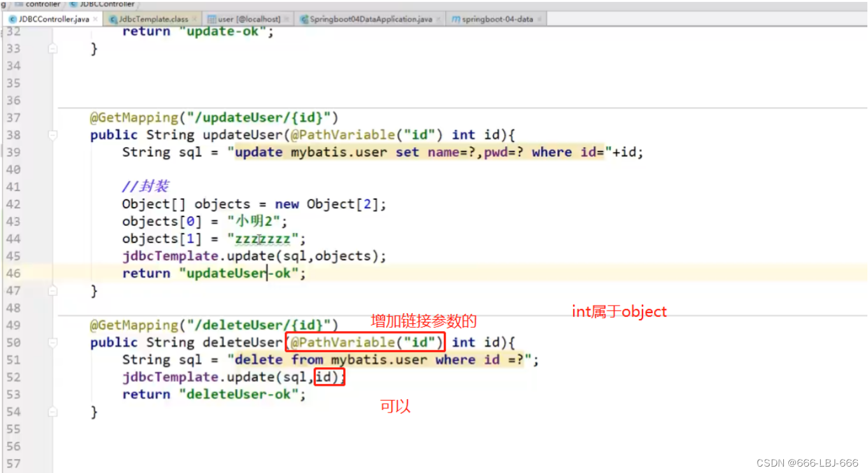This screenshot has height=473, width=868.
Task: Open the JdbcTemplate.class tab
Action: point(153,19)
